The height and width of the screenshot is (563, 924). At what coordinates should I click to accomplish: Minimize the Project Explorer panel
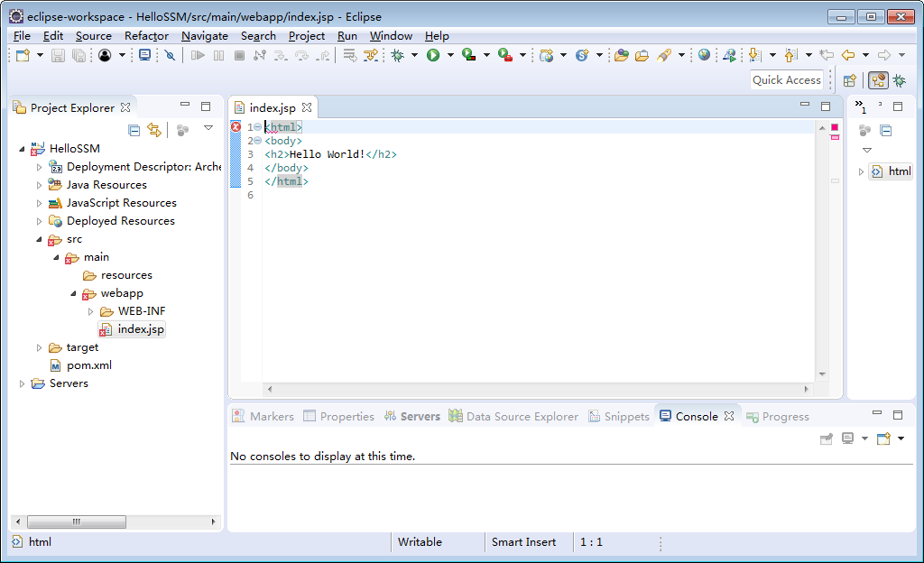pyautogui.click(x=185, y=105)
